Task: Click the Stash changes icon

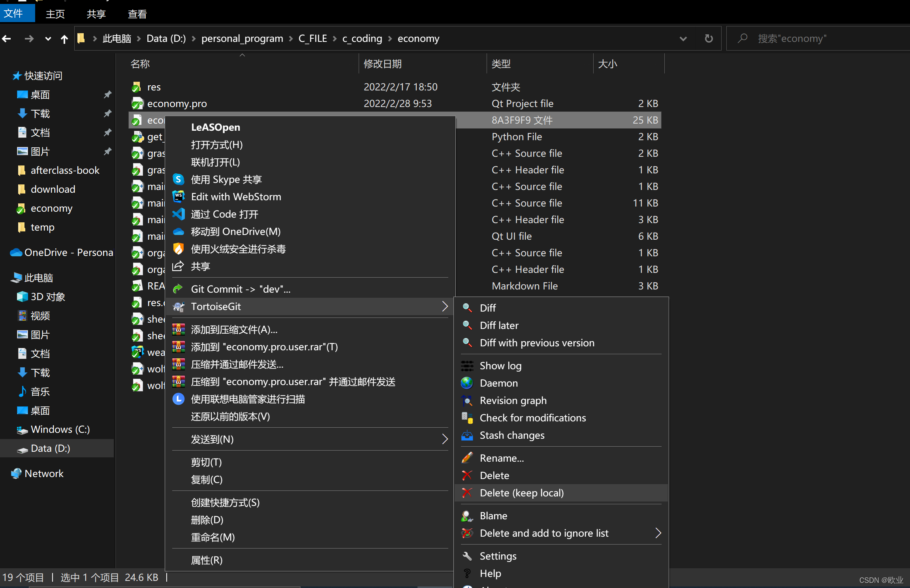Action: tap(467, 435)
